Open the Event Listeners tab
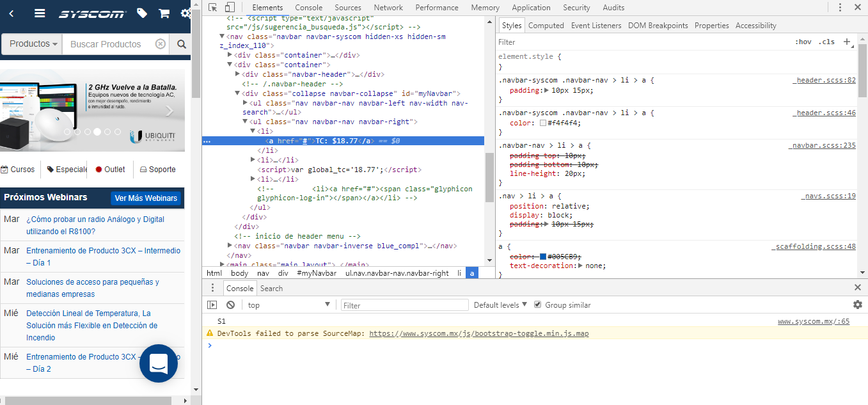This screenshot has height=405, width=868. (x=596, y=26)
